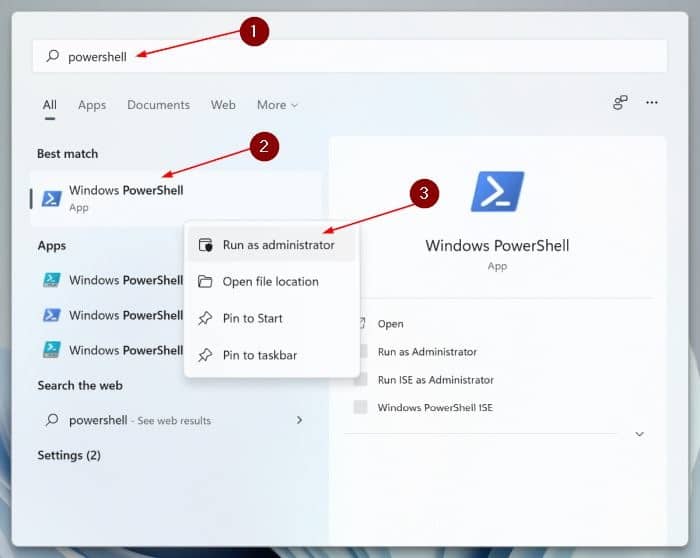Click Run as Administrator in details pane
The height and width of the screenshot is (558, 700).
point(427,352)
